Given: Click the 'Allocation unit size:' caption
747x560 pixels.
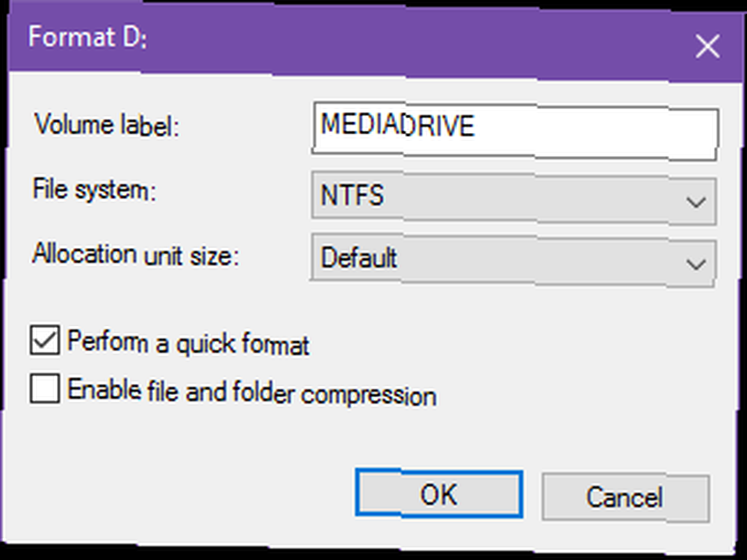Looking at the screenshot, I should pos(135,254).
